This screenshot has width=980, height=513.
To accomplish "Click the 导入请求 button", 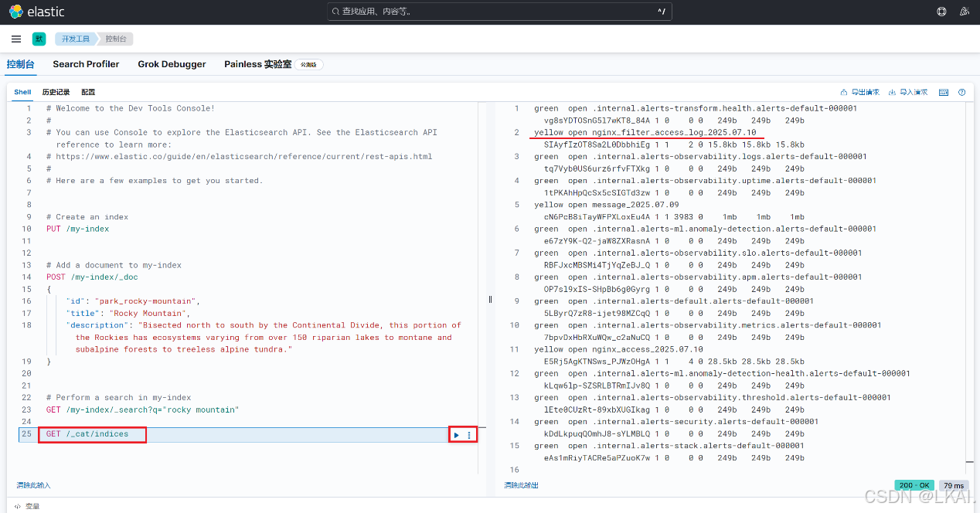I will [908, 92].
